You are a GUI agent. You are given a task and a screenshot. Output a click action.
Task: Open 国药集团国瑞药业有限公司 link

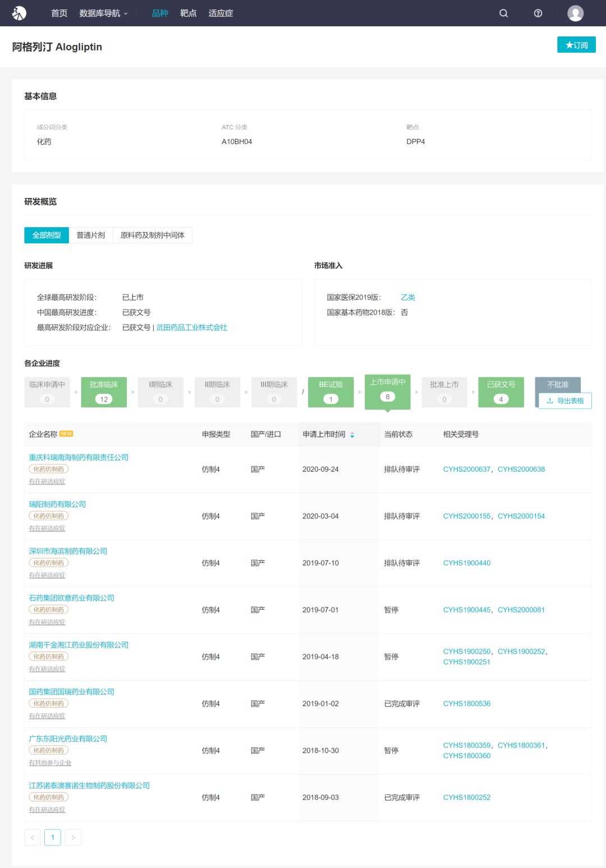click(71, 692)
